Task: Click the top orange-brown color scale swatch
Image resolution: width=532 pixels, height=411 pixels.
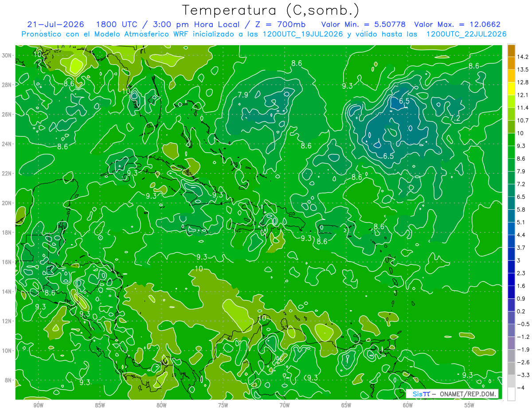Action: [x=511, y=51]
